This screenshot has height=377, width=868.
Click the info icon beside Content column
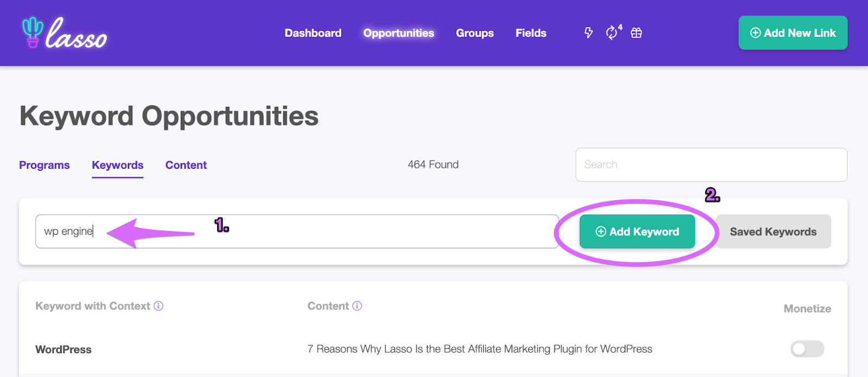coord(357,306)
